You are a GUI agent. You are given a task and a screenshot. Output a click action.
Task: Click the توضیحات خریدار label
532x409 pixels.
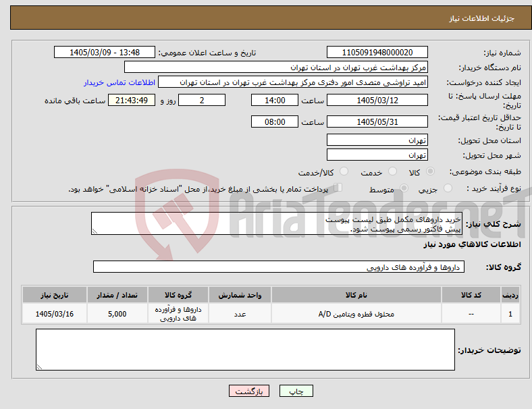[x=489, y=350]
